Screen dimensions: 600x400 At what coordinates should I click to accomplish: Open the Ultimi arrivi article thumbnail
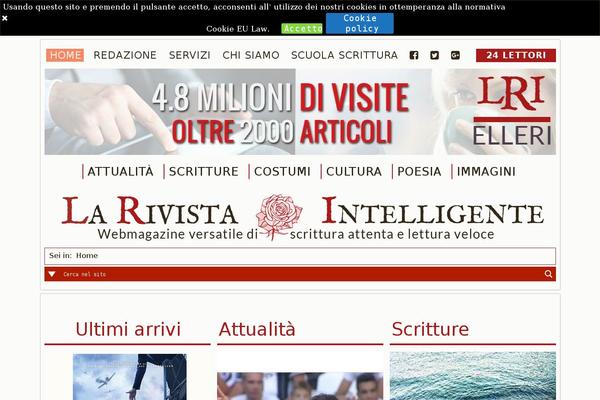click(x=130, y=377)
